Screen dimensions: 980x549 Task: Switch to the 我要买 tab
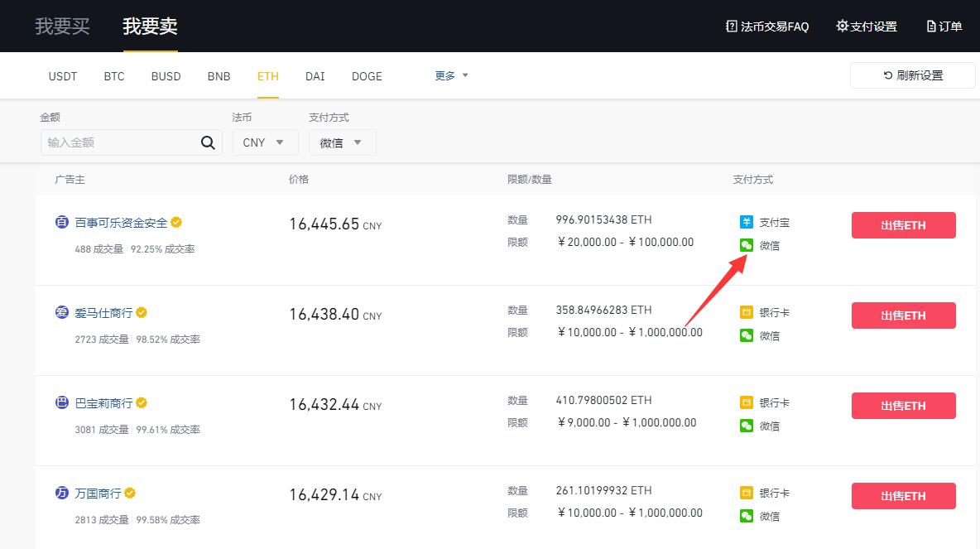click(62, 26)
